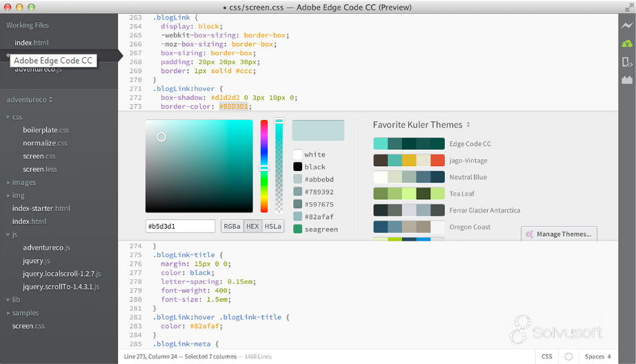Open index.html in Working Files
This screenshot has height=364, width=636.
coord(32,43)
